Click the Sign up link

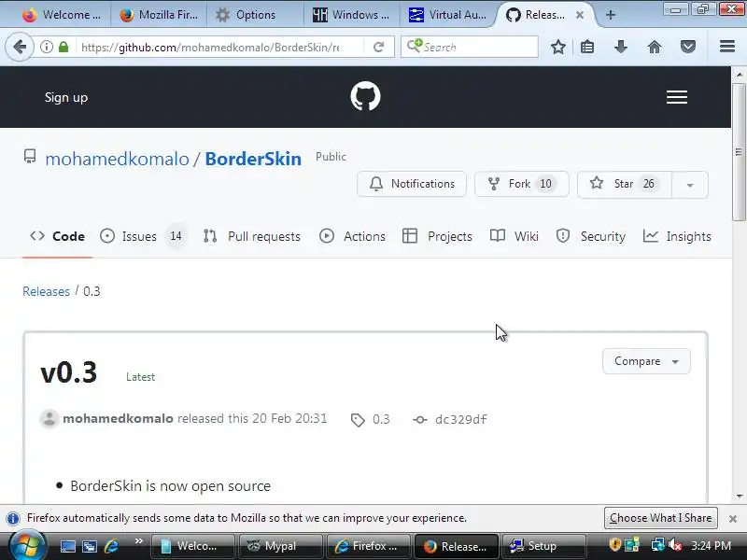[x=66, y=97]
